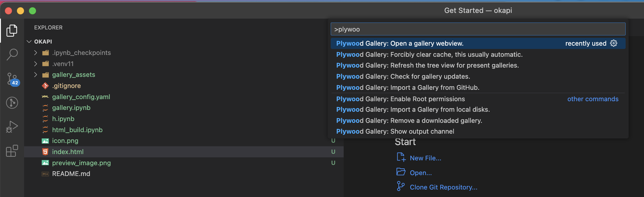
Task: Select preview_image.png file name in explorer
Action: point(81,163)
